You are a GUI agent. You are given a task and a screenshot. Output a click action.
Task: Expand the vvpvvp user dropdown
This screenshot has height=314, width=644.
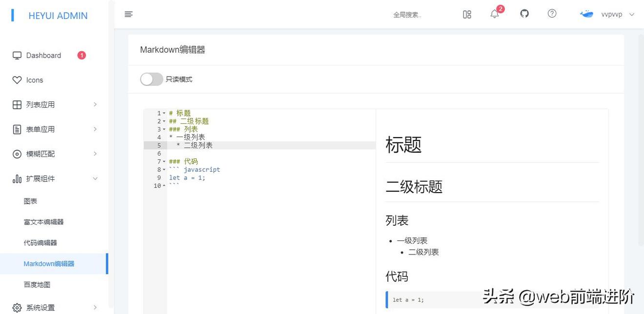click(632, 15)
